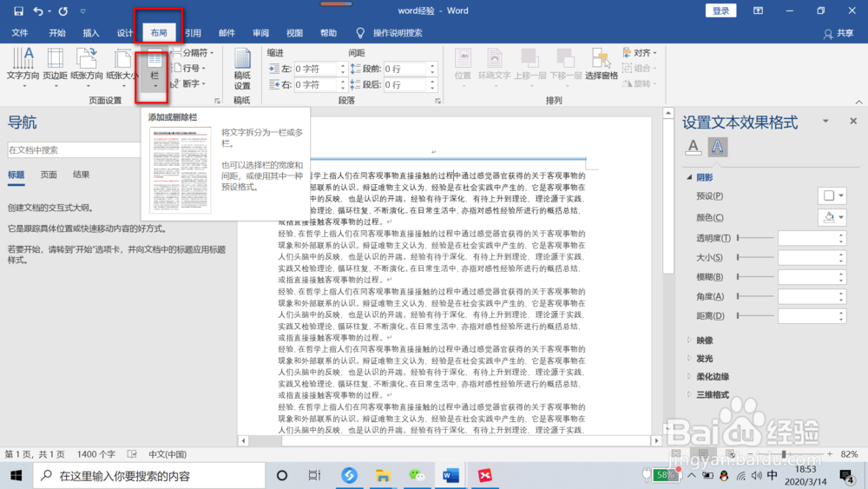Screen dimensions: 868x489
Task: Switch to the 插入 Insert tab
Action: (x=91, y=33)
